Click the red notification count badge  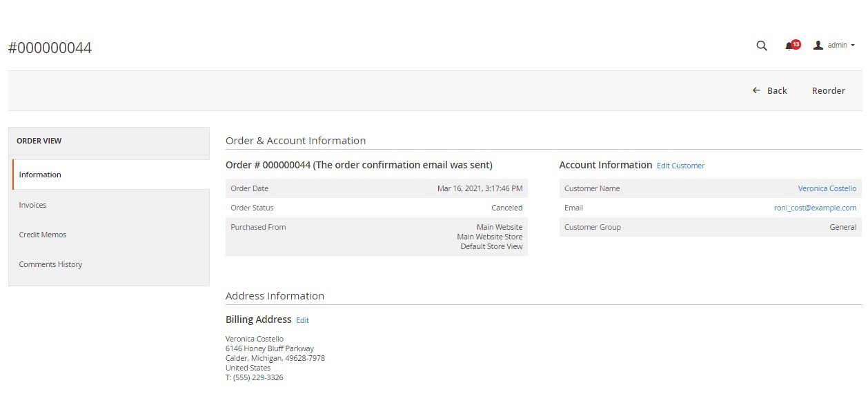796,44
